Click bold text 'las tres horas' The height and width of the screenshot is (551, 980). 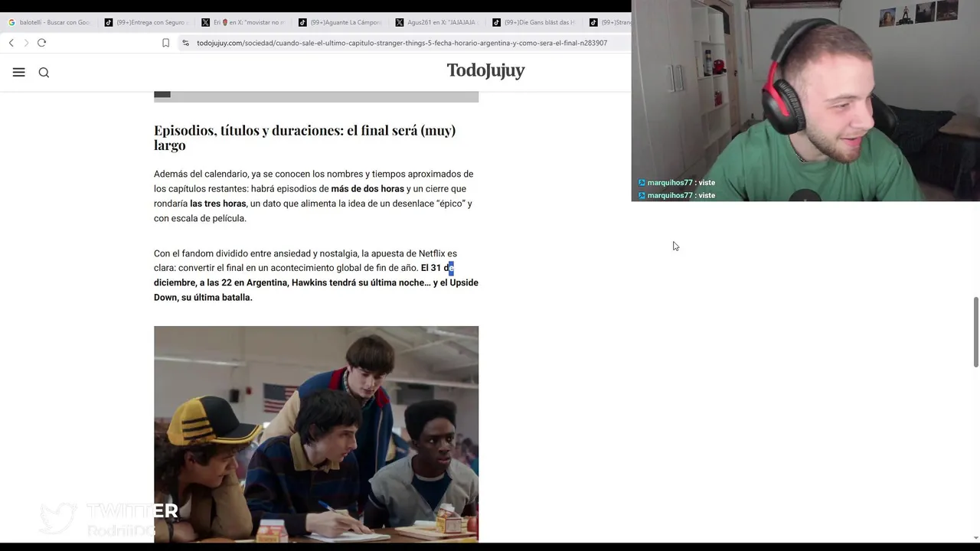[x=218, y=204]
